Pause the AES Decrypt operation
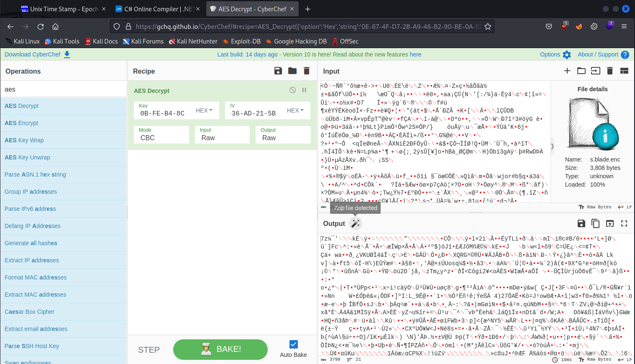Viewport: 635px width, 364px height. point(304,90)
